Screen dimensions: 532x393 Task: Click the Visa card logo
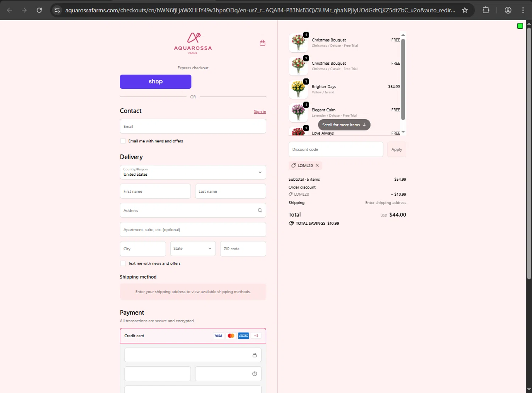(x=218, y=336)
